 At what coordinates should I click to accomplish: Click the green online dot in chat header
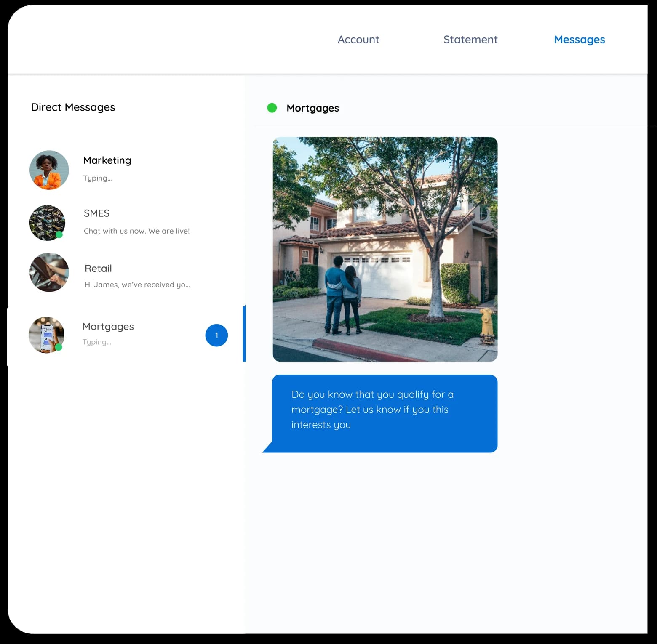click(x=272, y=108)
